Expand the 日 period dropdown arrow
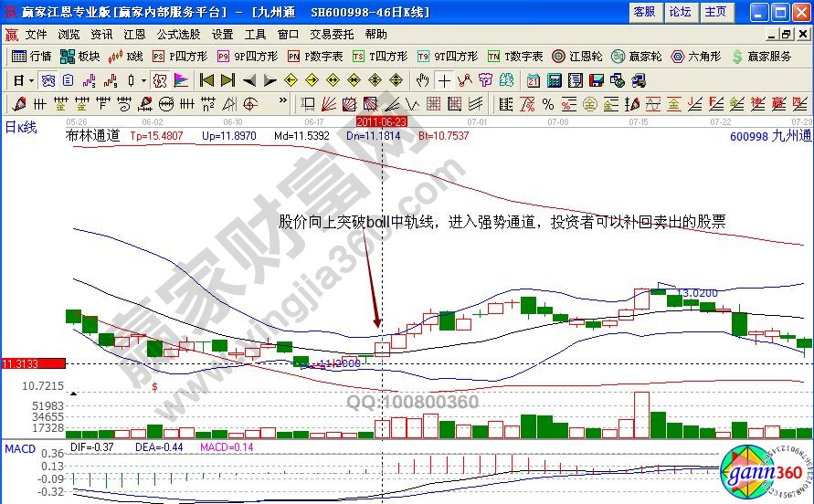 pos(32,81)
